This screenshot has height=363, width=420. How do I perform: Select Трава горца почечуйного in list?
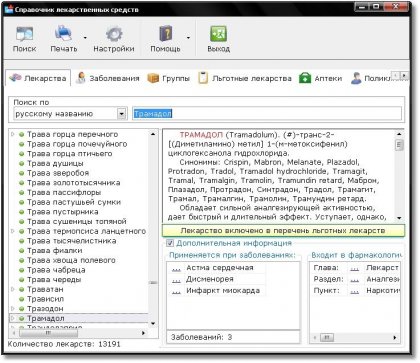[x=77, y=144]
